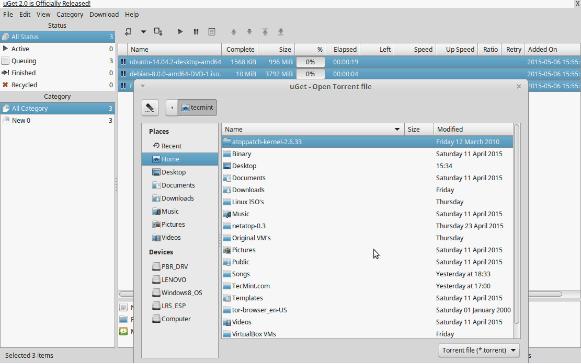The image size is (581, 364).
Task: Select the Active status row
Action: [57, 49]
